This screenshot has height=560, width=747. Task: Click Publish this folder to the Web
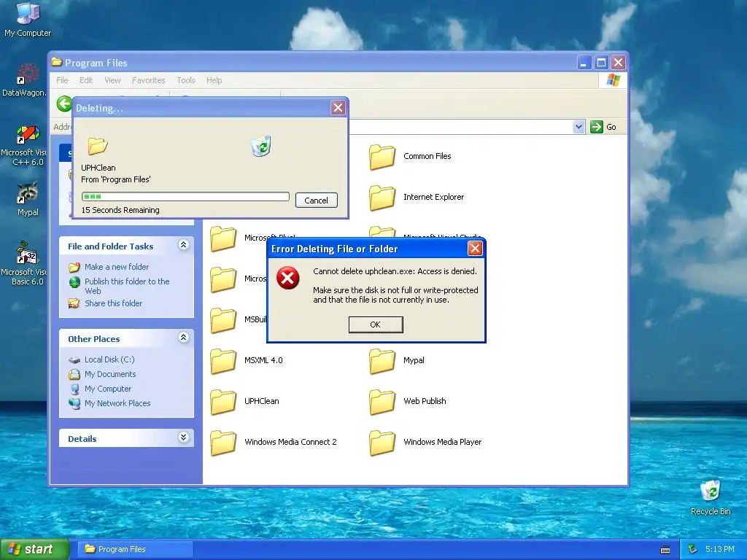coord(127,286)
